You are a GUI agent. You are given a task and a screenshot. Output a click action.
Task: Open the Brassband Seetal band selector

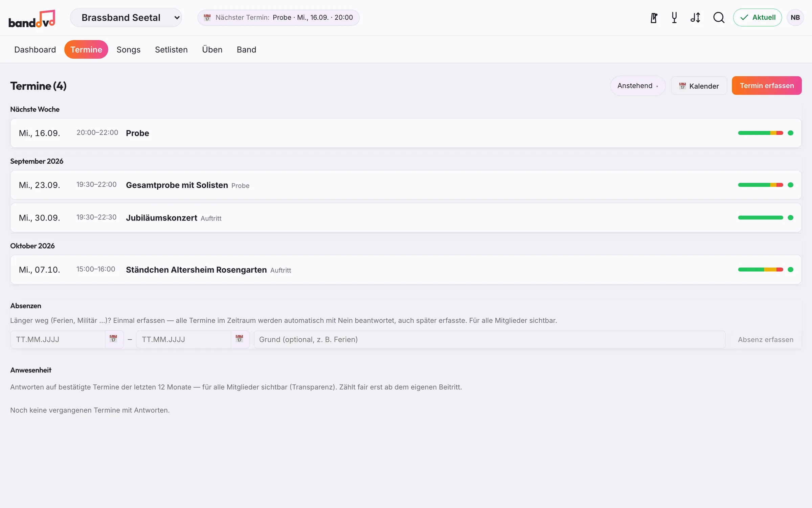click(x=126, y=18)
